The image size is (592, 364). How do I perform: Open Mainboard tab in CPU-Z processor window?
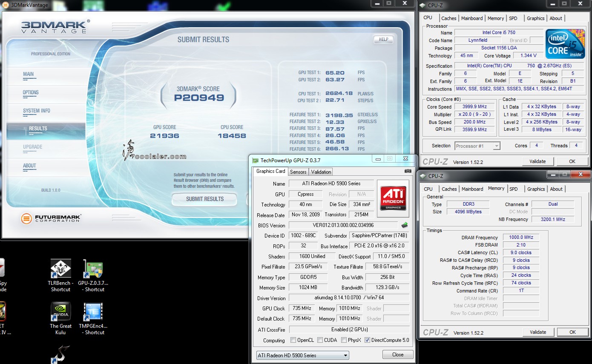(x=472, y=18)
